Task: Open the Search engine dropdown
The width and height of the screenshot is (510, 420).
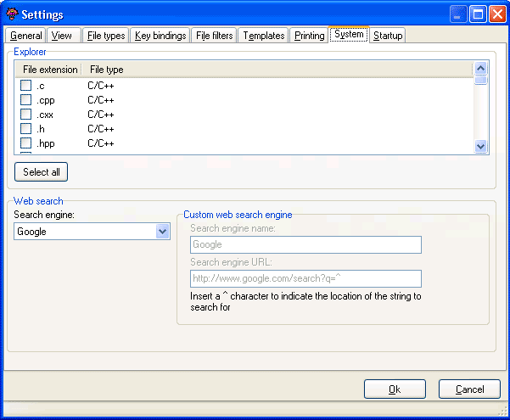Action: pyautogui.click(x=163, y=232)
